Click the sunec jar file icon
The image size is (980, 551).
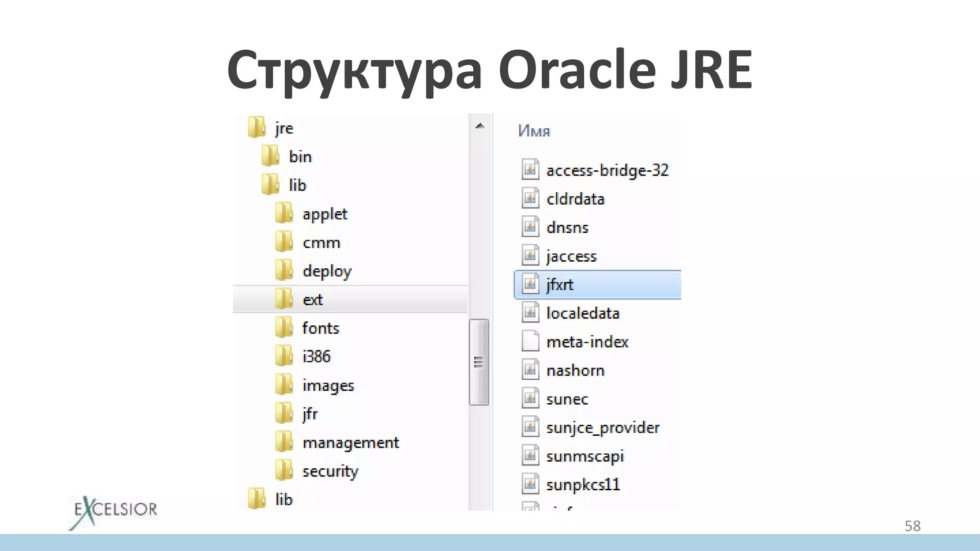(x=530, y=398)
